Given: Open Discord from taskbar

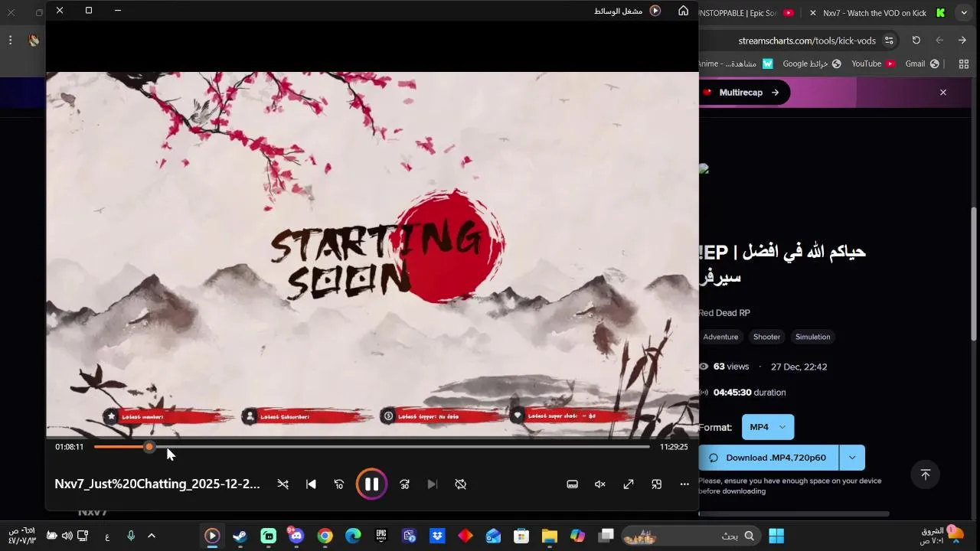Looking at the screenshot, I should 296,536.
